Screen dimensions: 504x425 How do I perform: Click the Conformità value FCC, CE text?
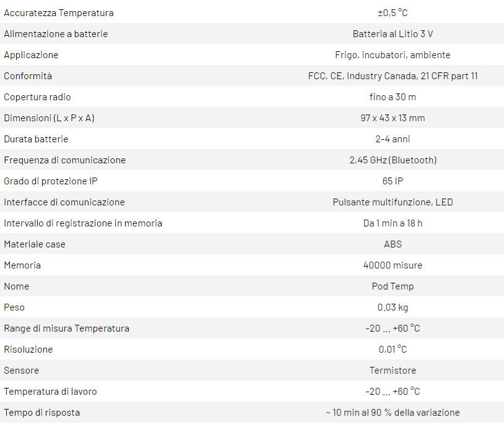click(393, 76)
